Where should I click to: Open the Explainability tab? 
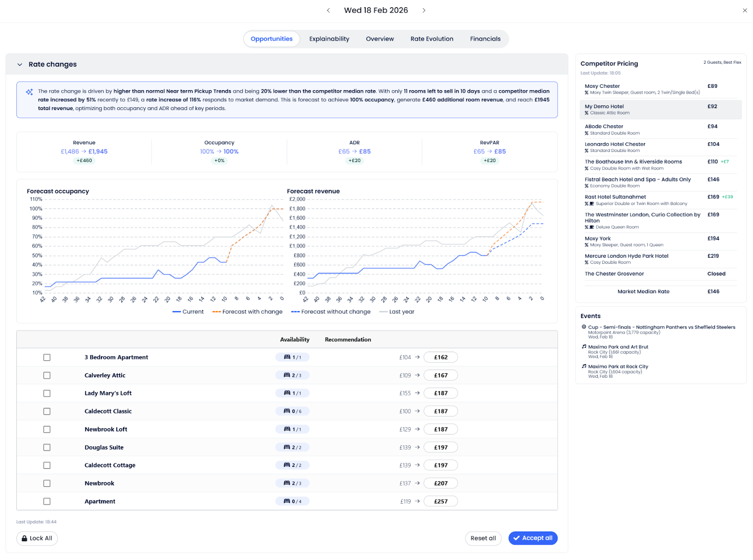tap(329, 39)
